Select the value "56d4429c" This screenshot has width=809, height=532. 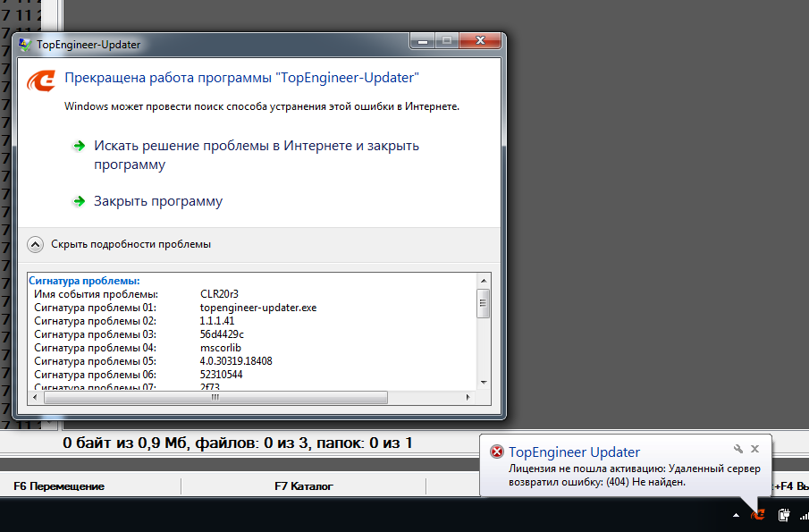click(x=222, y=334)
